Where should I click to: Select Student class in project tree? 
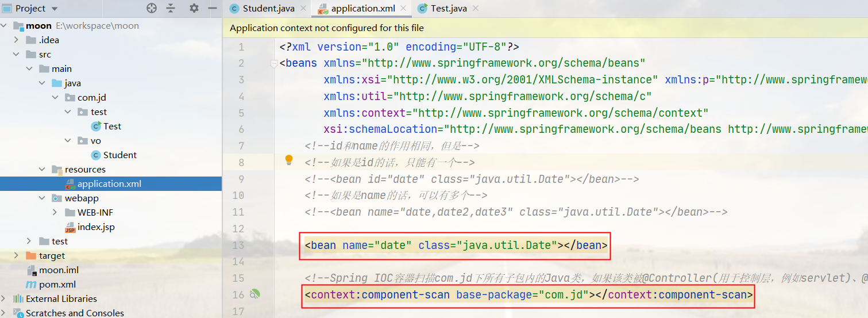(119, 155)
